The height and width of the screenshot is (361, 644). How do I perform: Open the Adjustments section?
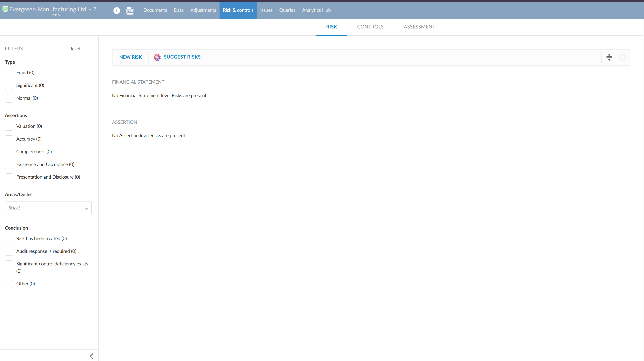203,10
